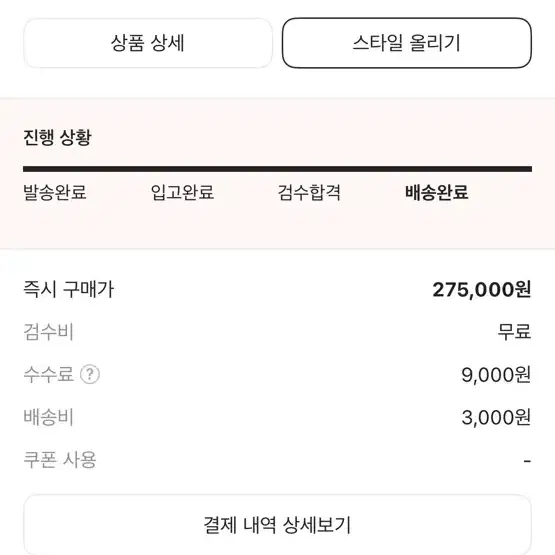Tap the 스타일 올리기 button
Screen dimensions: 555x555
(407, 43)
